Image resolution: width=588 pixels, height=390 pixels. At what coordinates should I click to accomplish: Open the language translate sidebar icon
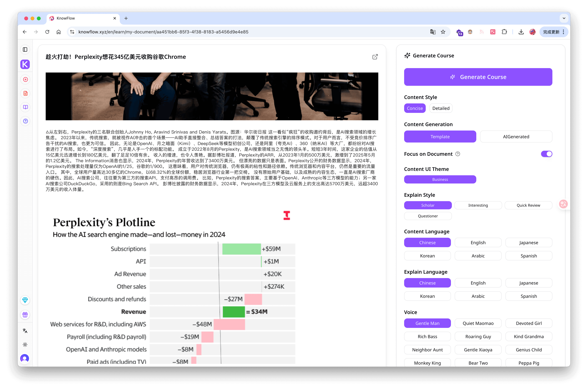(x=25, y=331)
